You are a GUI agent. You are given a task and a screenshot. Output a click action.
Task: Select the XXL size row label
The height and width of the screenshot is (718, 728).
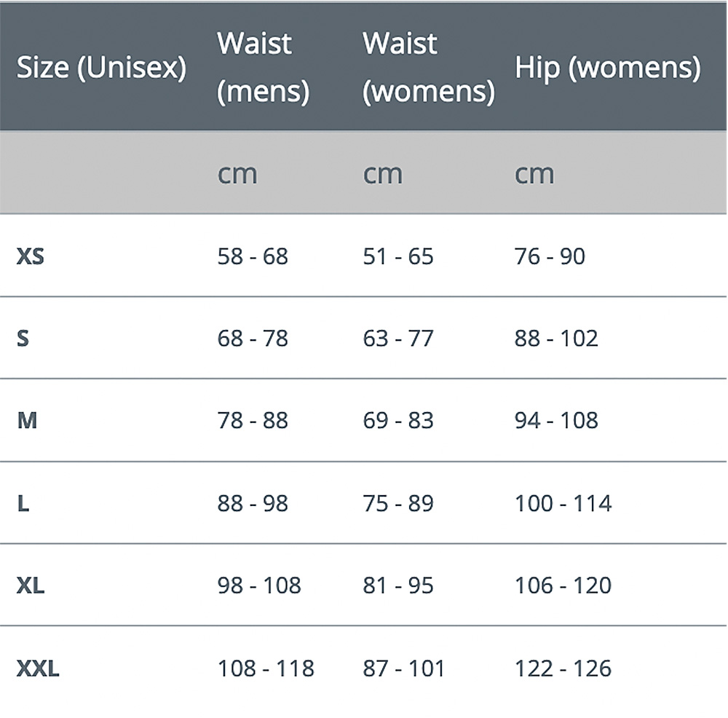38,668
